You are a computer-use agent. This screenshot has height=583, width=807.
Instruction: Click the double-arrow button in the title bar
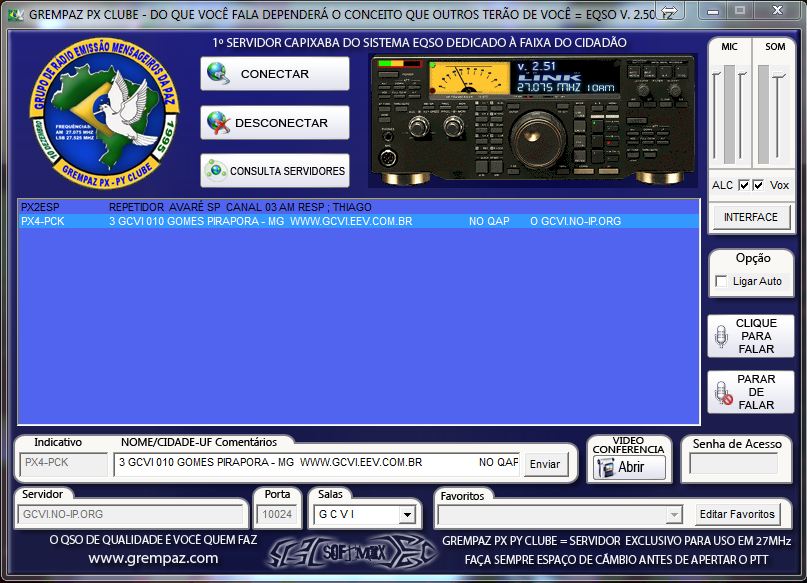[669, 11]
